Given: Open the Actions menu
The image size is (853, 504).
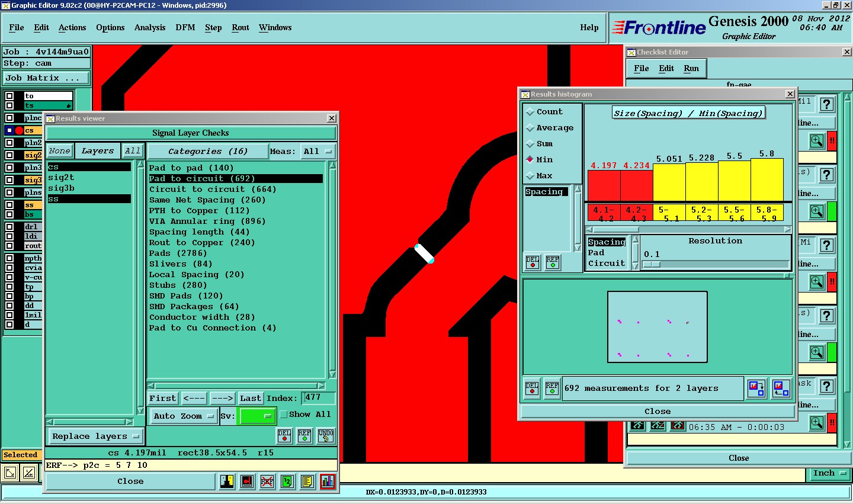Looking at the screenshot, I should 72,28.
